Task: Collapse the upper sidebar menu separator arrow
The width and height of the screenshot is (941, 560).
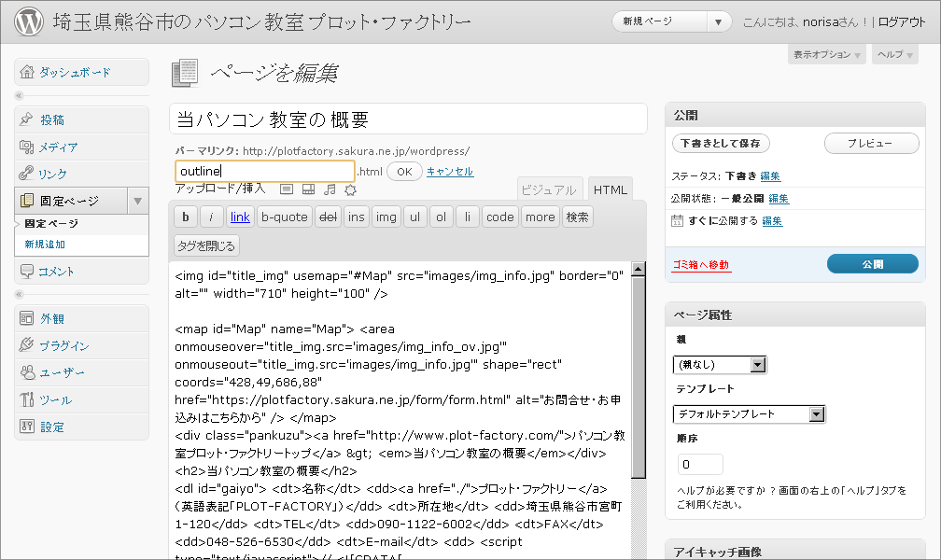Action: [x=19, y=95]
